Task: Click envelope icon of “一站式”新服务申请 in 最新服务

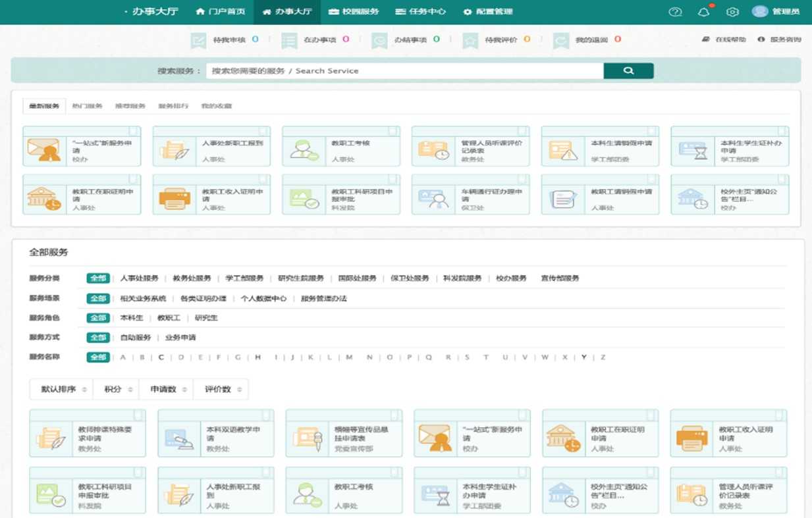Action: click(44, 149)
